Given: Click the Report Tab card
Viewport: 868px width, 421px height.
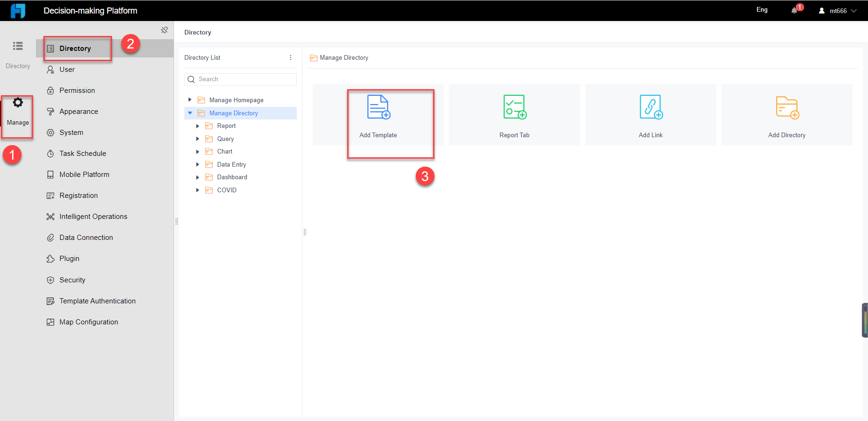Looking at the screenshot, I should (x=514, y=115).
